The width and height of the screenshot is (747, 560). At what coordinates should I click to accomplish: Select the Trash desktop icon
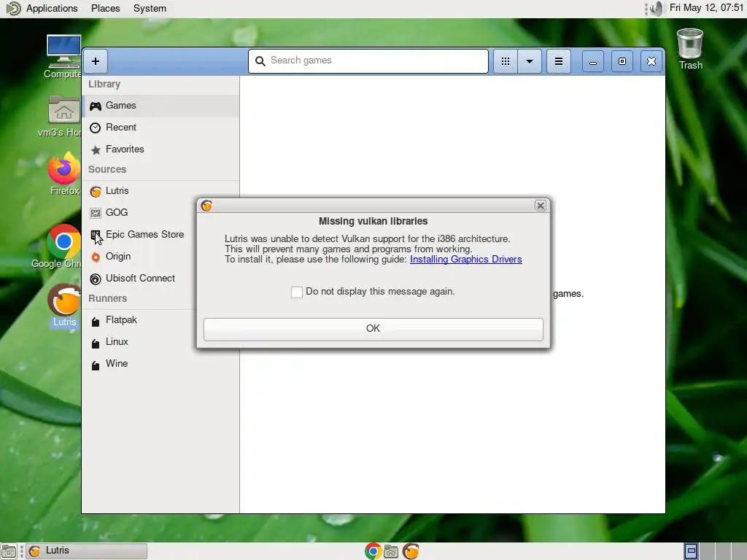690,50
